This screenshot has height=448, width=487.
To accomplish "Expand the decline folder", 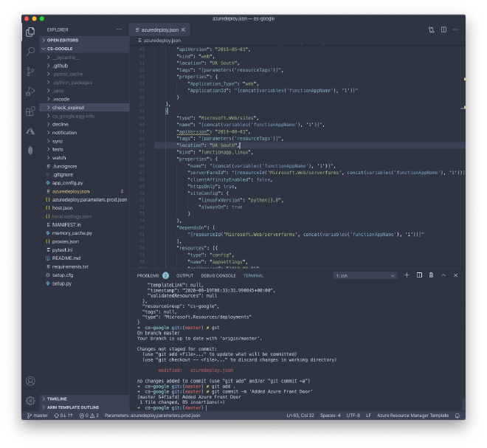I will point(84,124).
